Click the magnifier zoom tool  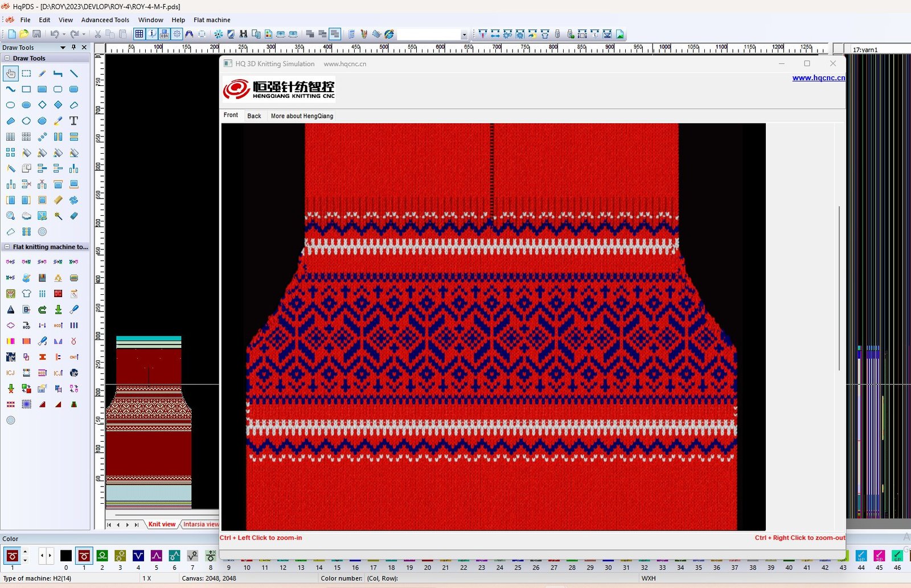point(10,216)
